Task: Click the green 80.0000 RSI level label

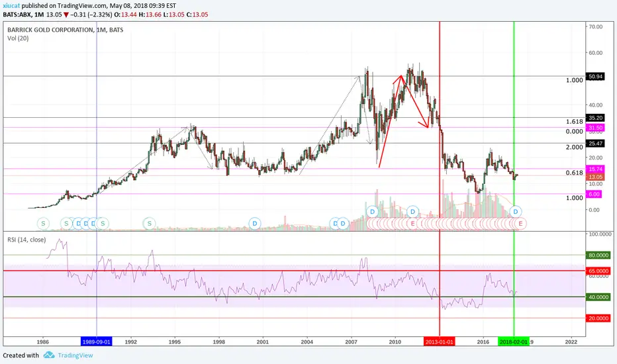Action: (598, 255)
